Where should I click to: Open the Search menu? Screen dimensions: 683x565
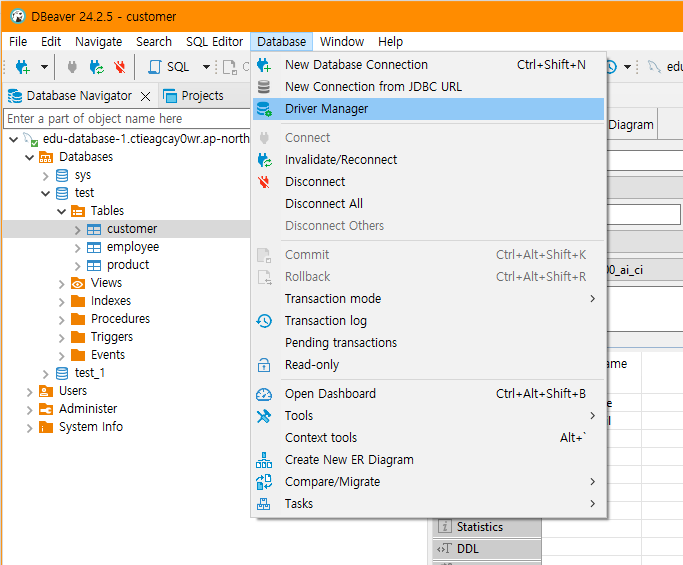coord(154,42)
